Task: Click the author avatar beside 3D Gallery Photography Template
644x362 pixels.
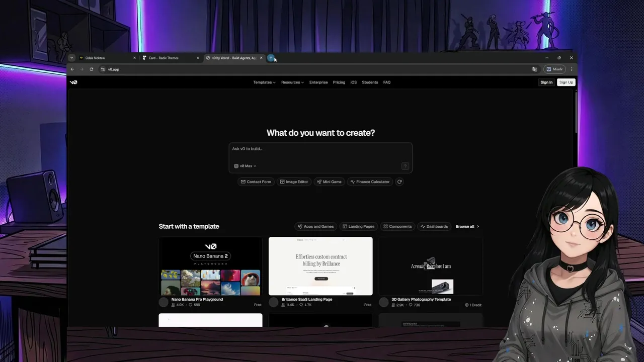Action: point(384,302)
